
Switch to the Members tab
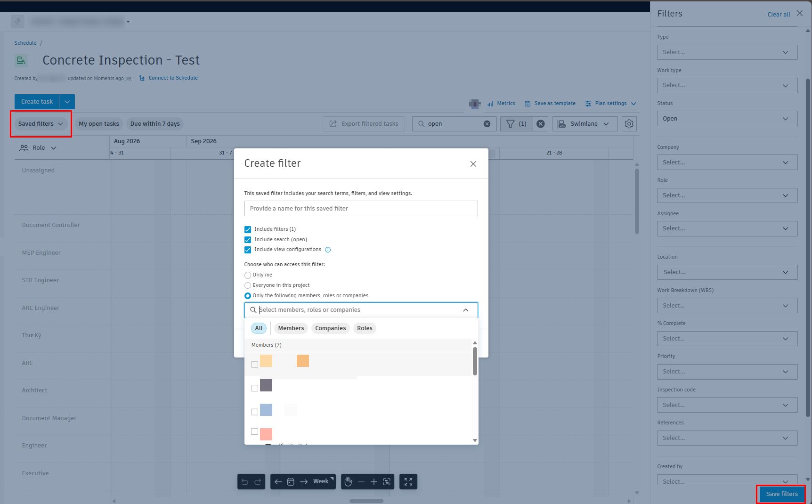point(291,328)
